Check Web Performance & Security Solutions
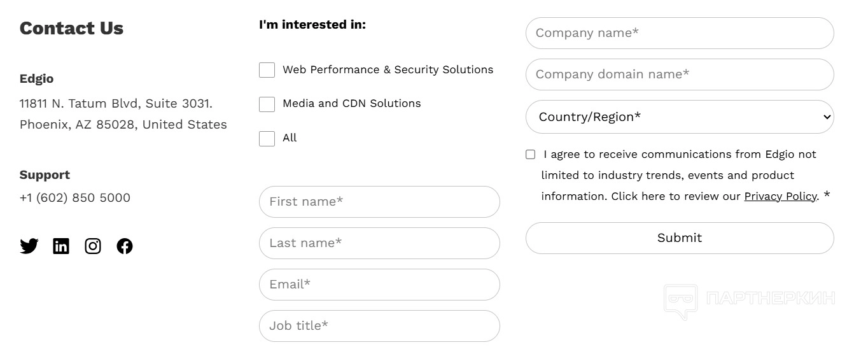 (267, 70)
